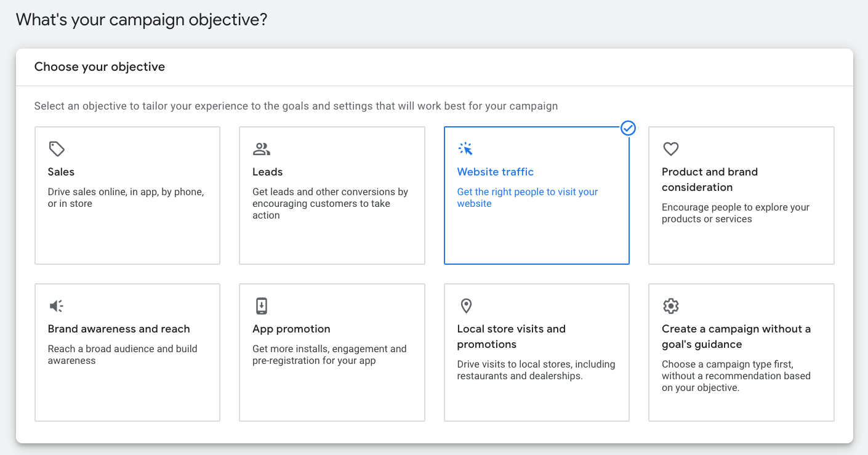Click the heart icon for Product and brand consideration
This screenshot has width=868, height=455.
(x=670, y=148)
